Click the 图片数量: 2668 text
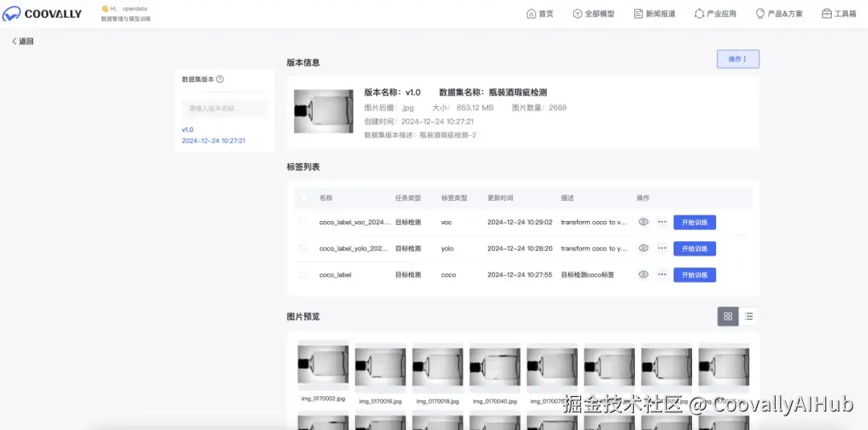Screen dimensions: 868x430 (539, 108)
